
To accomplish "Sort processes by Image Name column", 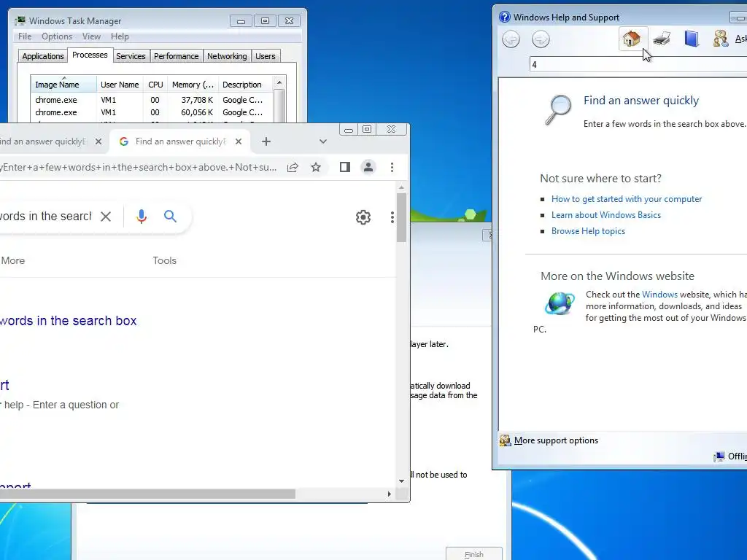I will 63,85.
